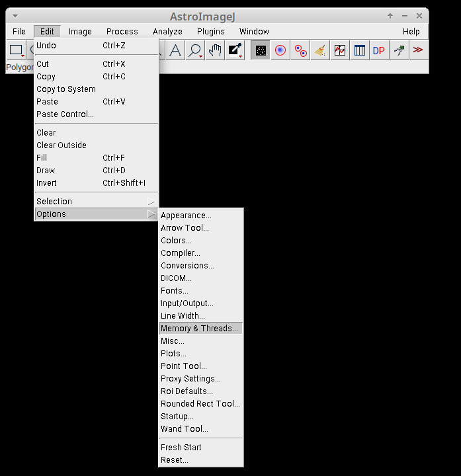The image size is (461, 476).
Task: Open Roi Defaults options
Action: pos(201,391)
